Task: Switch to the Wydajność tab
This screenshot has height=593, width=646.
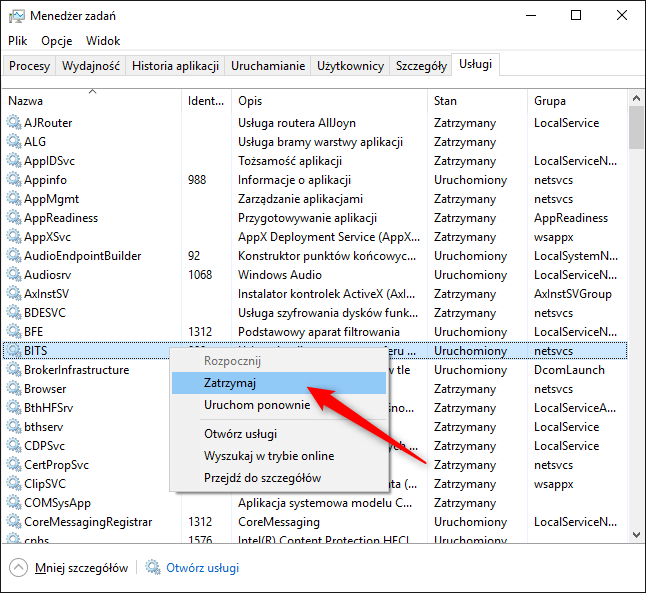Action: click(x=91, y=66)
